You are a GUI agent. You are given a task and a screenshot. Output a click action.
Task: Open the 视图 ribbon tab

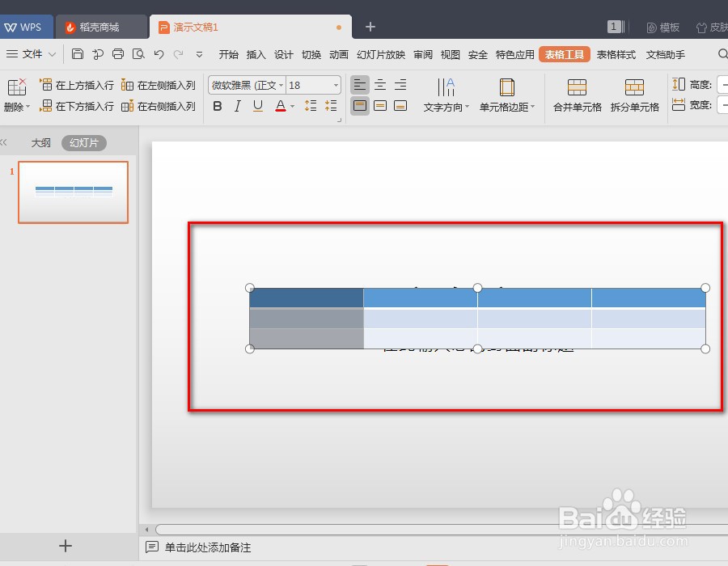[x=451, y=55]
